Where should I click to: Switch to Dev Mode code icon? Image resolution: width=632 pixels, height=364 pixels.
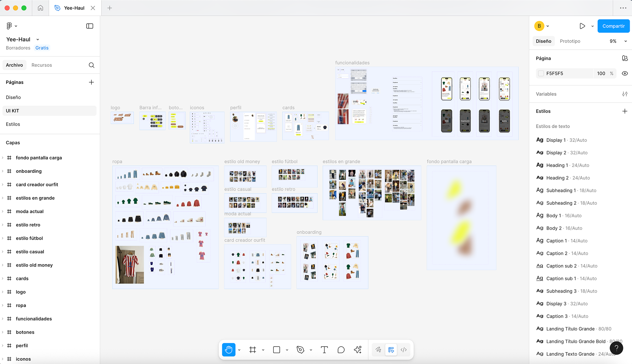point(404,350)
